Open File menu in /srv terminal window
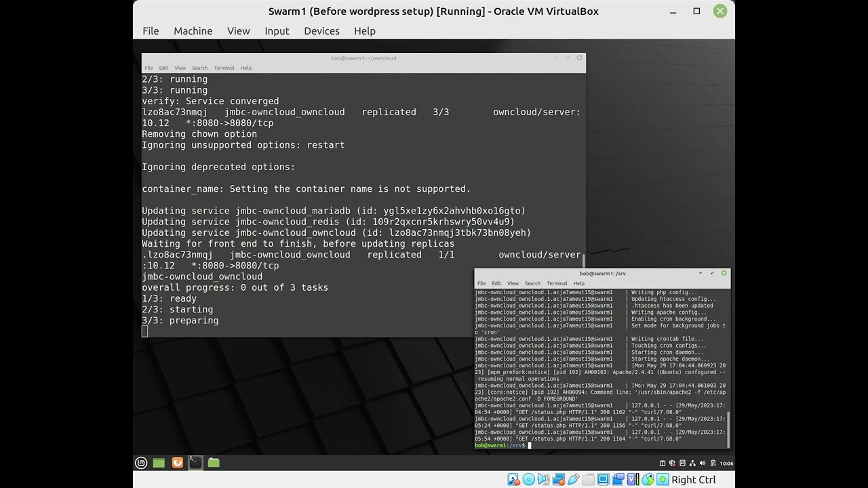The width and height of the screenshot is (868, 488). [481, 283]
